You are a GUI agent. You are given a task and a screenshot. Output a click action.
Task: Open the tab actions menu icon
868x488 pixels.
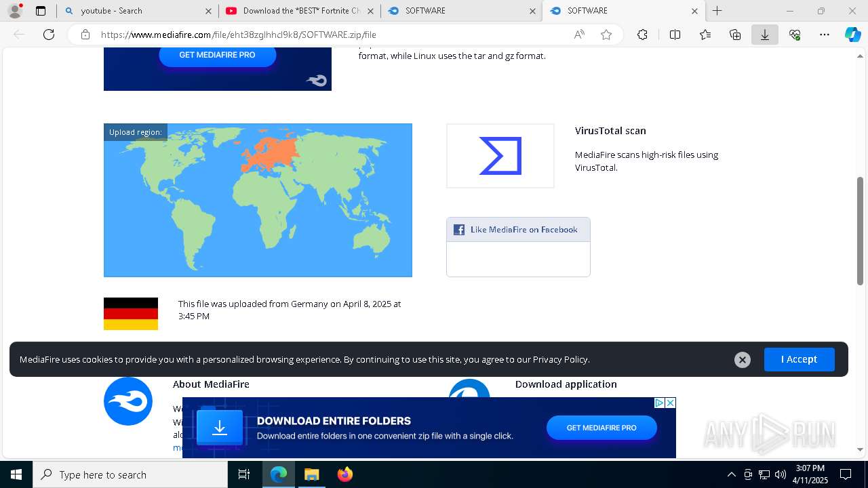tap(41, 11)
